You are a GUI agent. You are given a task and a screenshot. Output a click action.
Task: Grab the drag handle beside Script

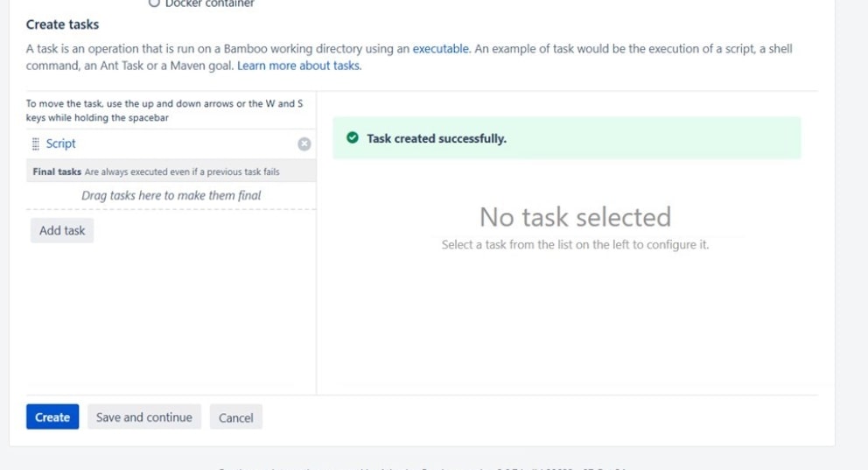click(35, 144)
